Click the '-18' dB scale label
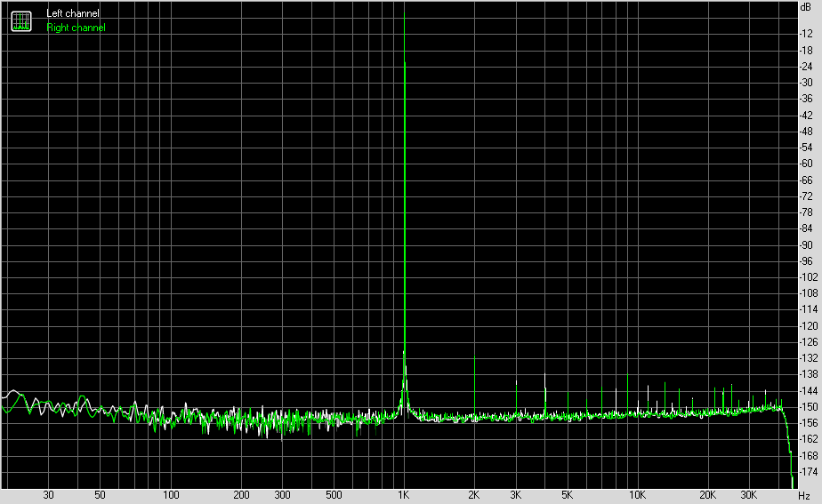822x504 pixels. [x=806, y=51]
